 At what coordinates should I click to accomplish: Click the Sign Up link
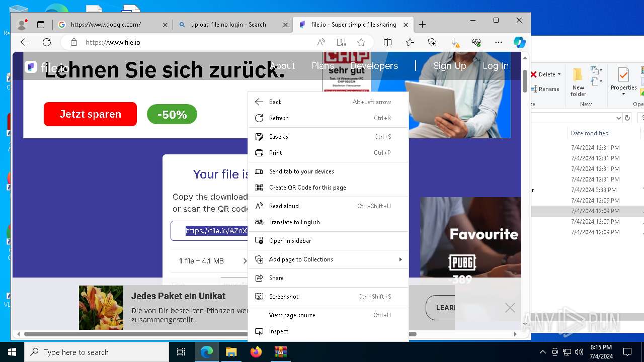click(x=449, y=66)
